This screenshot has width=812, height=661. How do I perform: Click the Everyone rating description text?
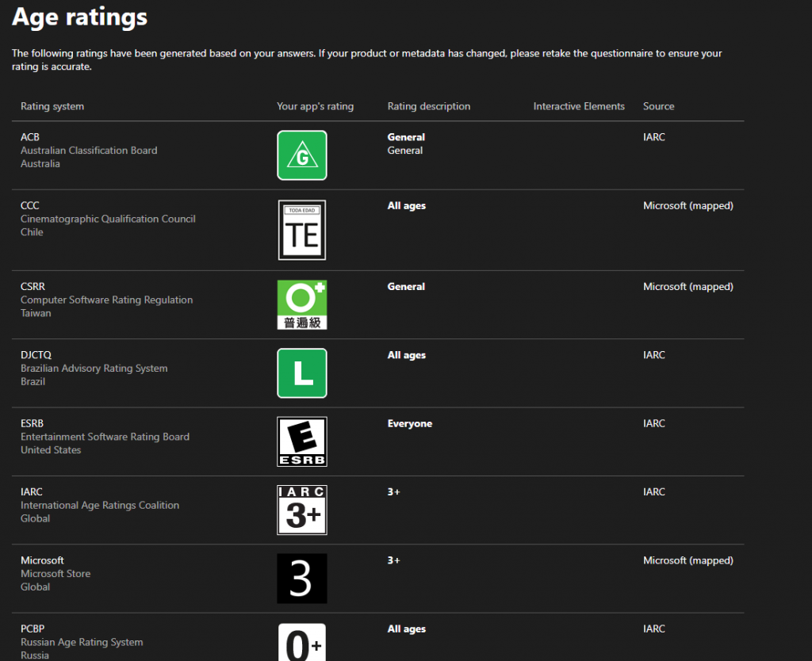[x=409, y=424]
